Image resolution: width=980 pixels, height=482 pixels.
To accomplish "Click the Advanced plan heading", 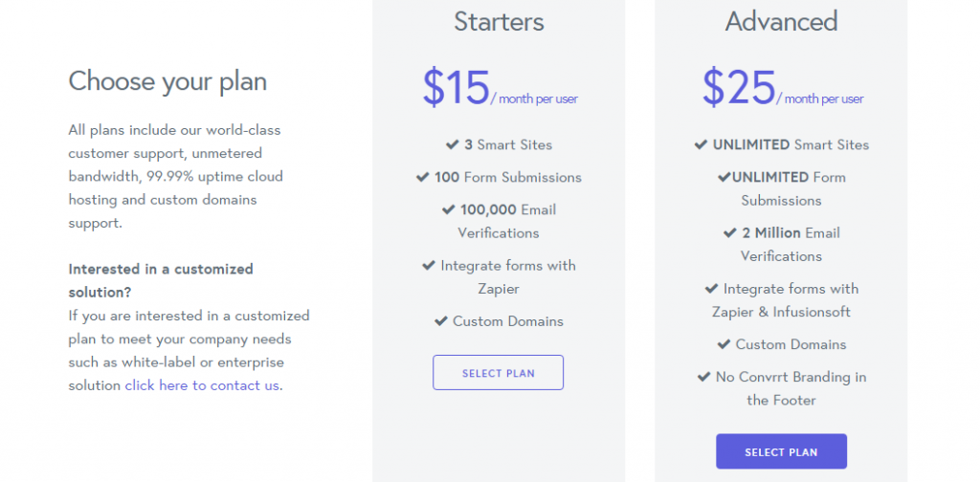I will tap(781, 21).
